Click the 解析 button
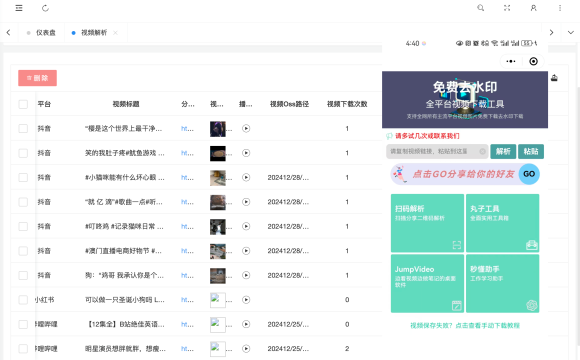Screen dimensions: 580x360 pos(503,151)
